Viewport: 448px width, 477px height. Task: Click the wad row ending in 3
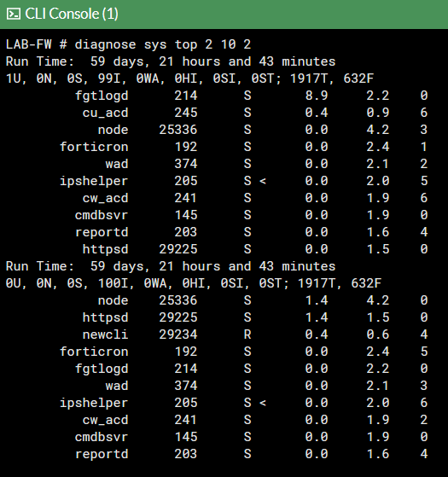pos(266,386)
